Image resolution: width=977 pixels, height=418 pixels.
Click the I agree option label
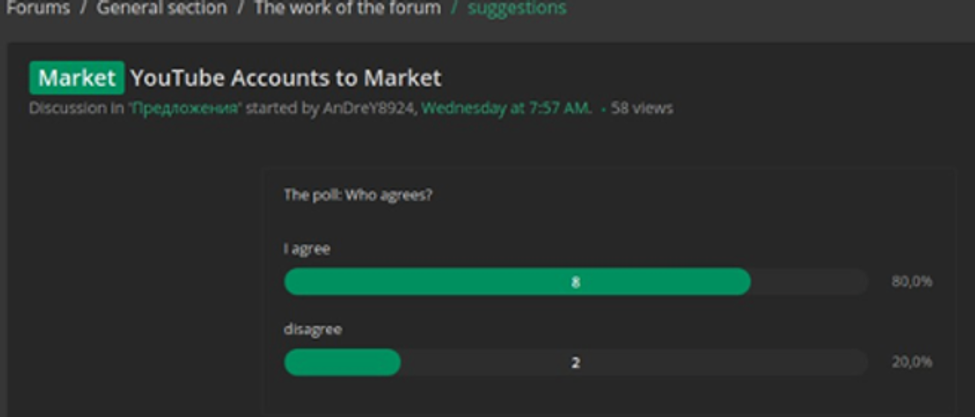(x=307, y=249)
